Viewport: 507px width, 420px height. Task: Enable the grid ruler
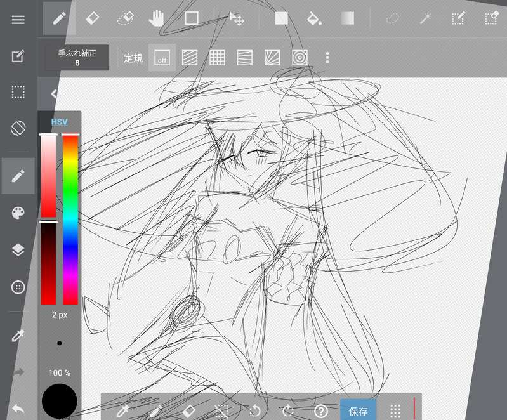tap(217, 58)
